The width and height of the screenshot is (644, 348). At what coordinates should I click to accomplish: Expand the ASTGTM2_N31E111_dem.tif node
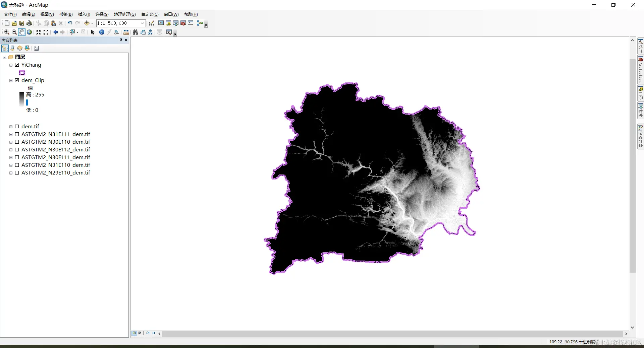[x=11, y=134]
